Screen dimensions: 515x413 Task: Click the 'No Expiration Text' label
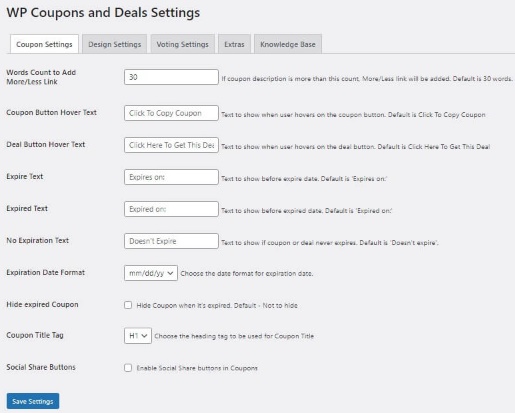tap(37, 240)
